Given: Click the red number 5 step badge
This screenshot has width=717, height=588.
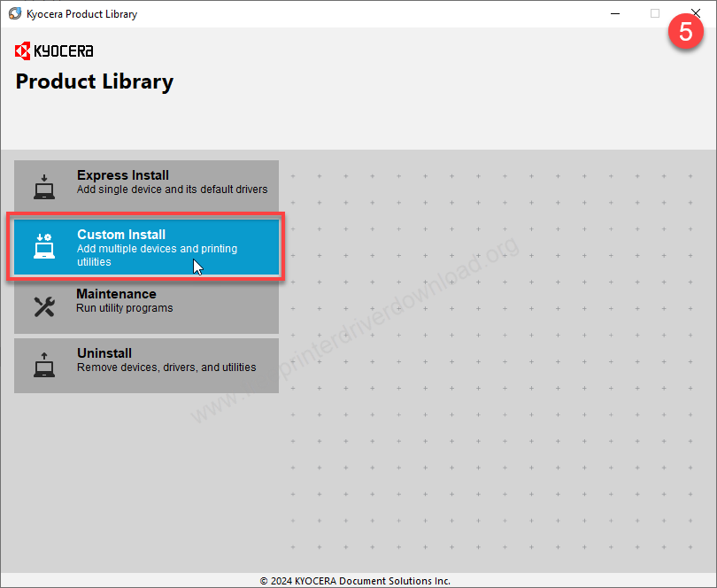Looking at the screenshot, I should 685,30.
